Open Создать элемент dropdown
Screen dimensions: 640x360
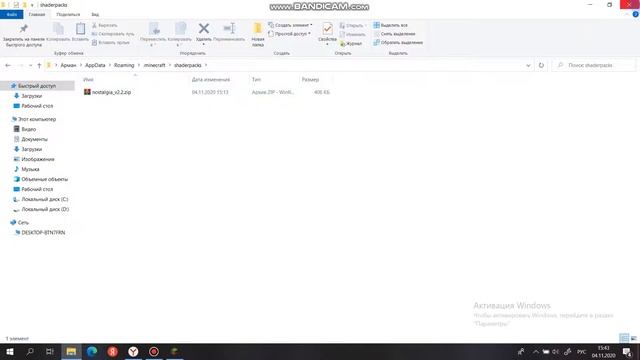[290, 25]
